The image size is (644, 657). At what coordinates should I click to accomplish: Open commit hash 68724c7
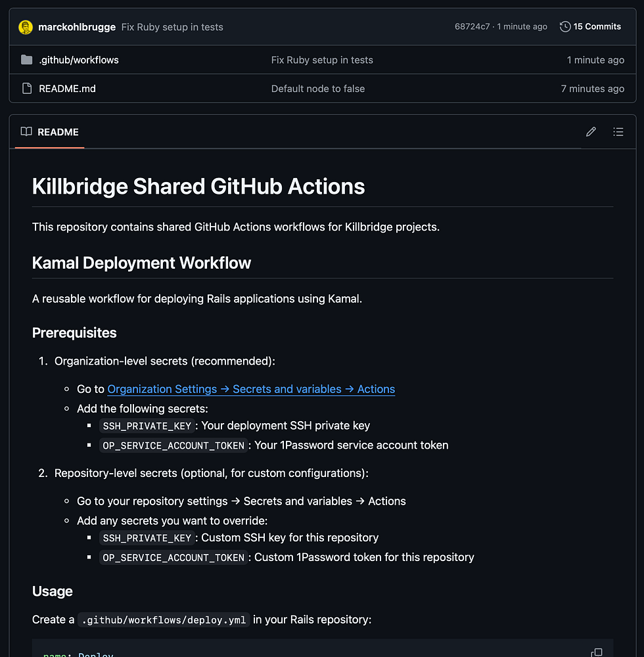tap(472, 27)
